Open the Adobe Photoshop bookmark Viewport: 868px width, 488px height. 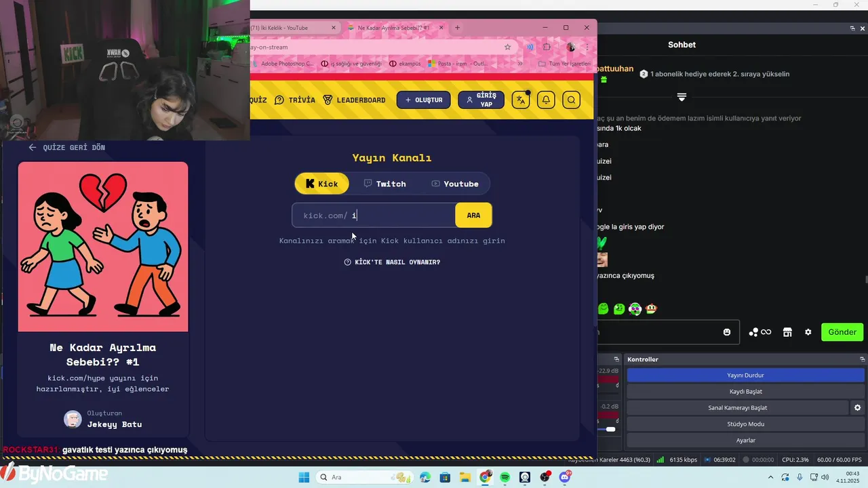[x=283, y=64]
